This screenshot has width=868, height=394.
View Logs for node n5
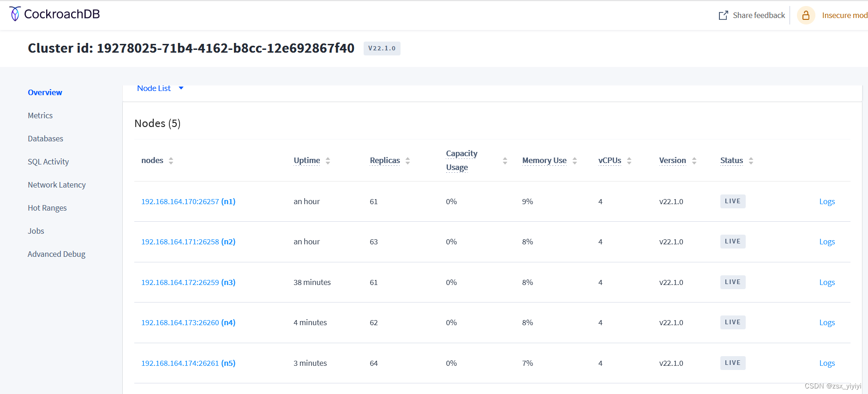(x=827, y=363)
